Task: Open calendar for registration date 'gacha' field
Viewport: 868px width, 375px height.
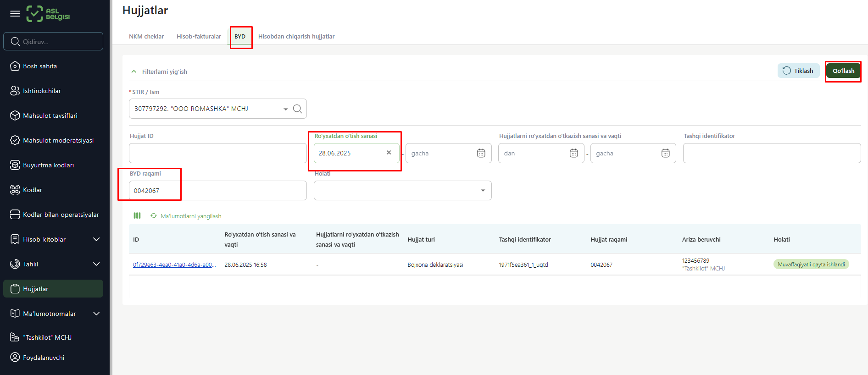Action: click(x=481, y=153)
